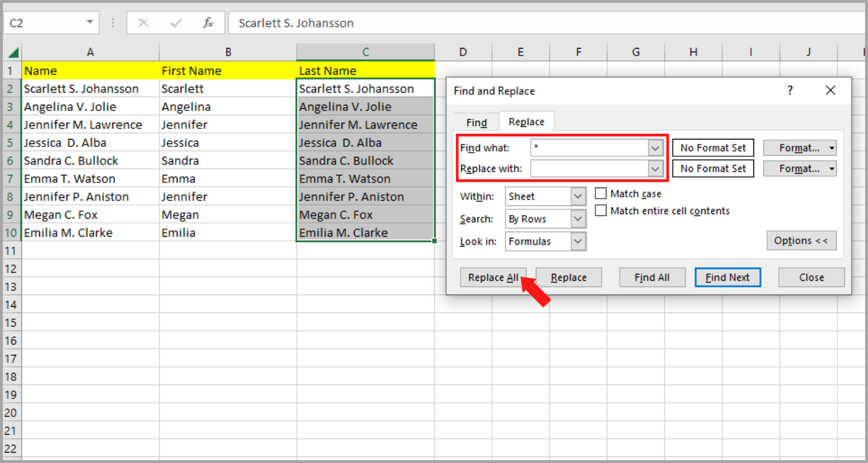
Task: Expand the Look in dropdown showing Formulas
Action: tap(578, 241)
